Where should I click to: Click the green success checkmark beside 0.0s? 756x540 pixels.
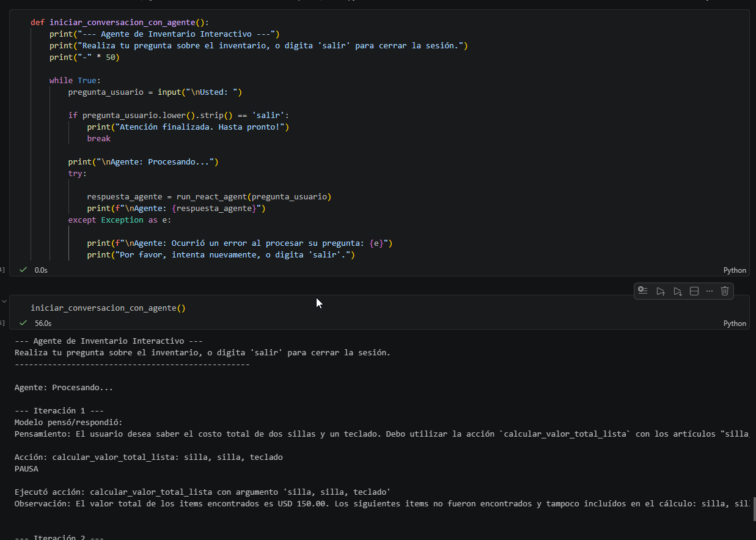[x=23, y=270]
